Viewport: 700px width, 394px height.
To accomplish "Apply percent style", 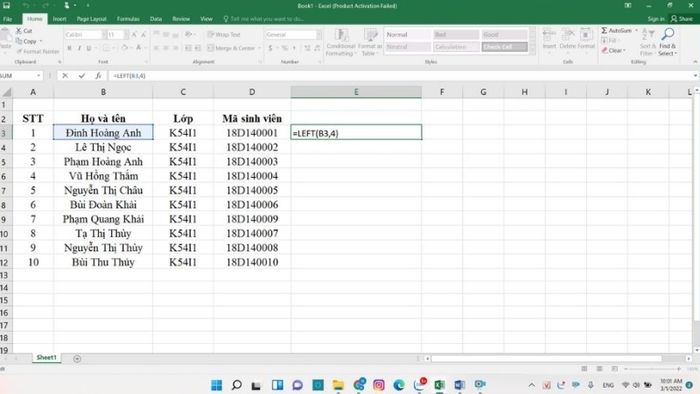I will point(284,48).
